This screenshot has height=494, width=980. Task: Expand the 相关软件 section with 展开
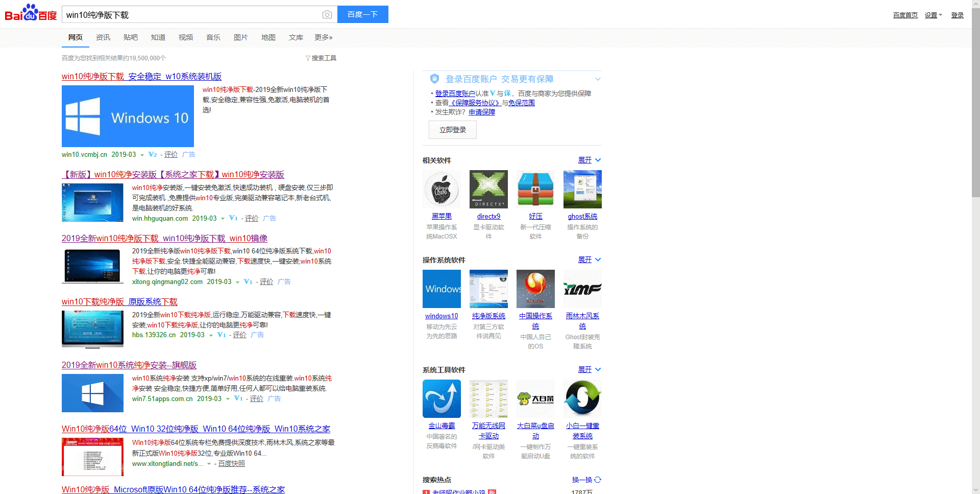coord(589,160)
